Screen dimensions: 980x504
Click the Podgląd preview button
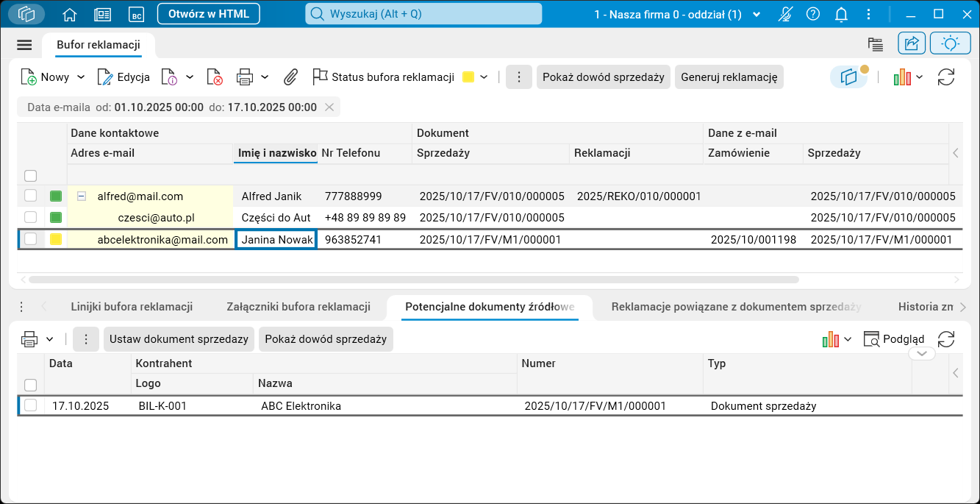point(893,339)
